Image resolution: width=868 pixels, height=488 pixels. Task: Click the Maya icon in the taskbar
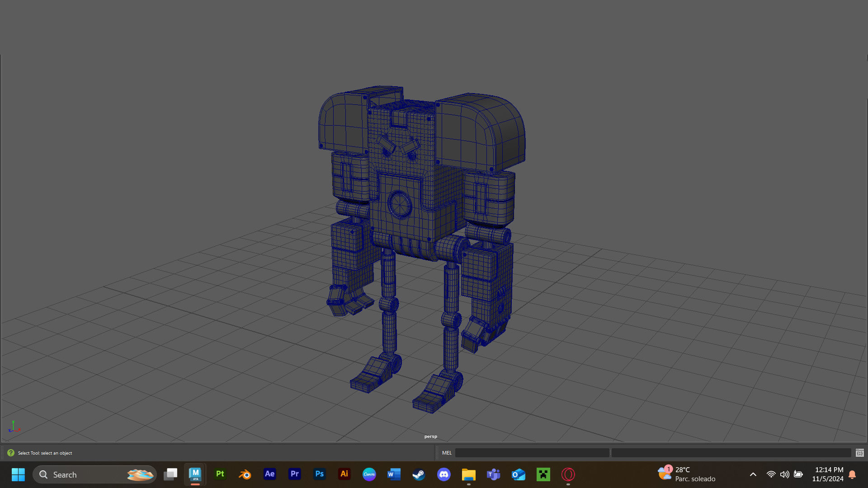[x=195, y=474]
